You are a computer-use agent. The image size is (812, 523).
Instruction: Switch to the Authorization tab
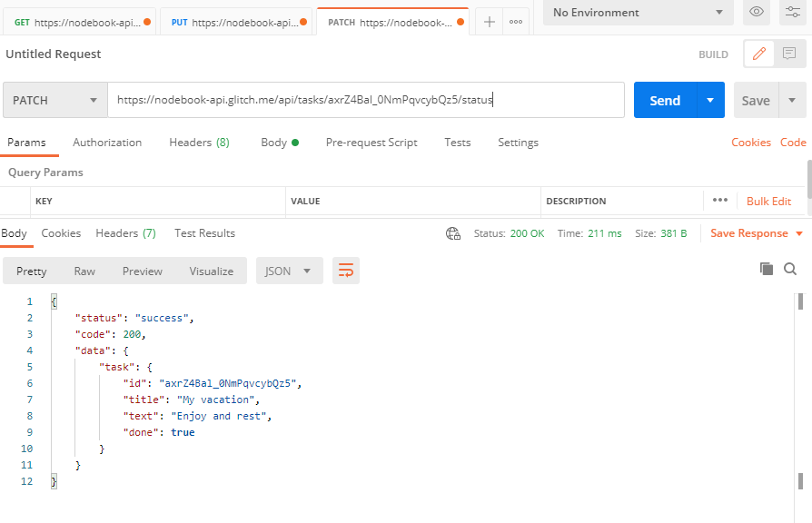click(x=107, y=143)
